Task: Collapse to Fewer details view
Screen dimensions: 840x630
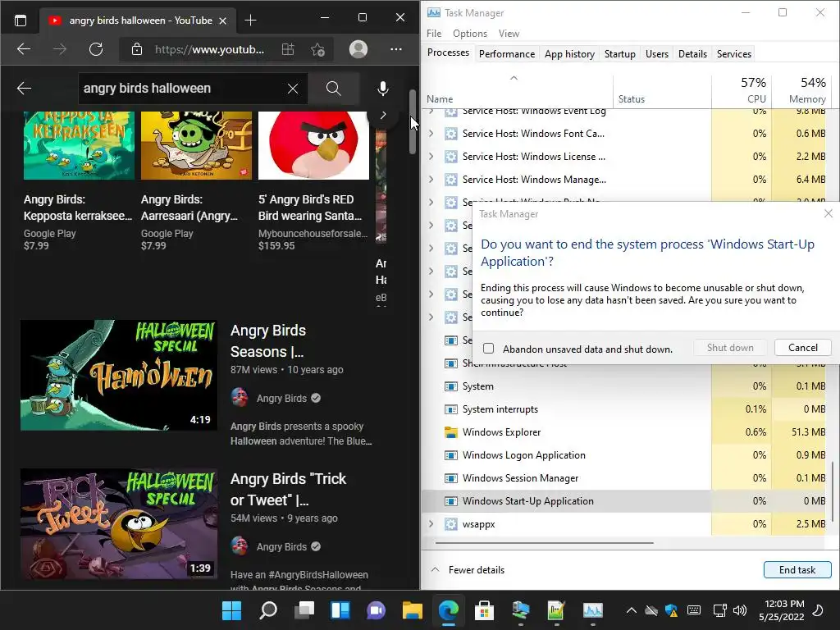Action: pos(468,570)
